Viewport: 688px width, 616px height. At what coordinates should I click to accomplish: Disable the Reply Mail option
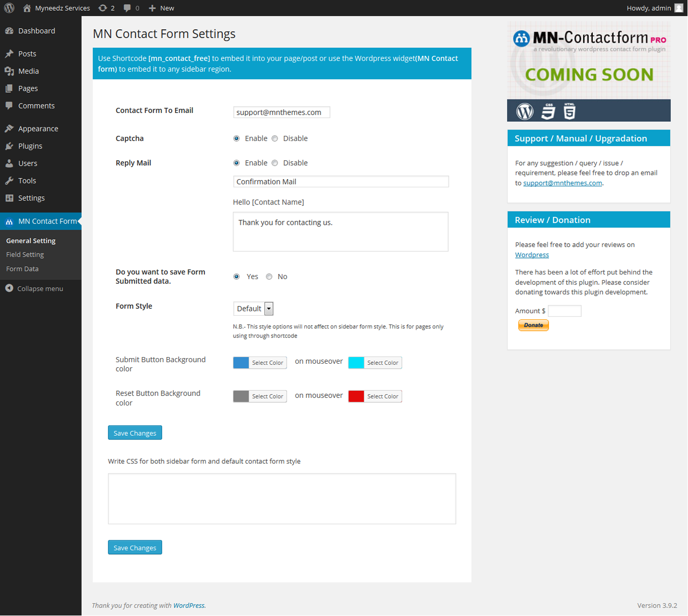click(x=274, y=163)
